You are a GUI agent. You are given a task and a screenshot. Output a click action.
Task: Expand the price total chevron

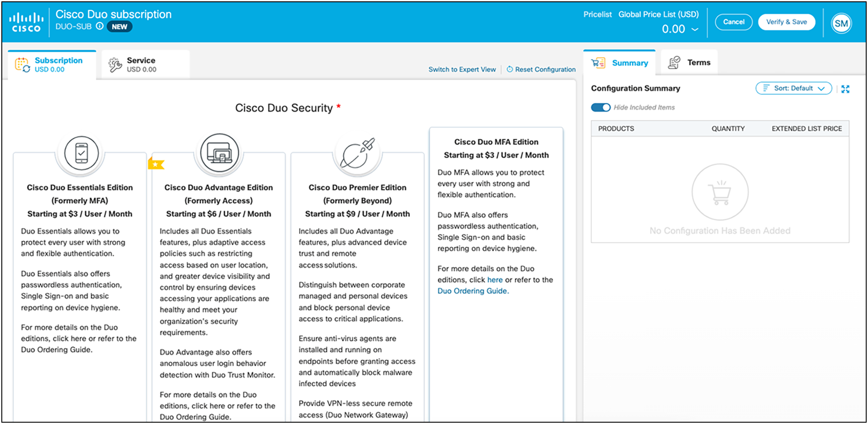[x=695, y=29]
